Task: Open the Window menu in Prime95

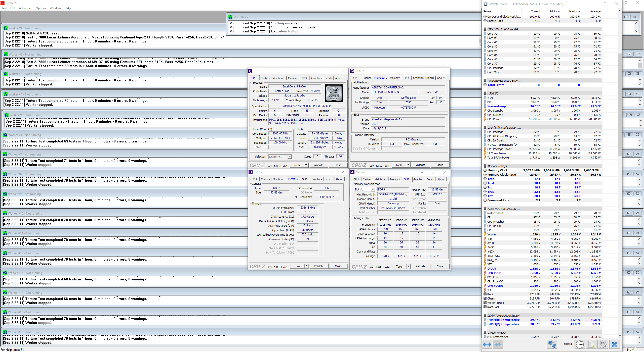Action: 55,8
